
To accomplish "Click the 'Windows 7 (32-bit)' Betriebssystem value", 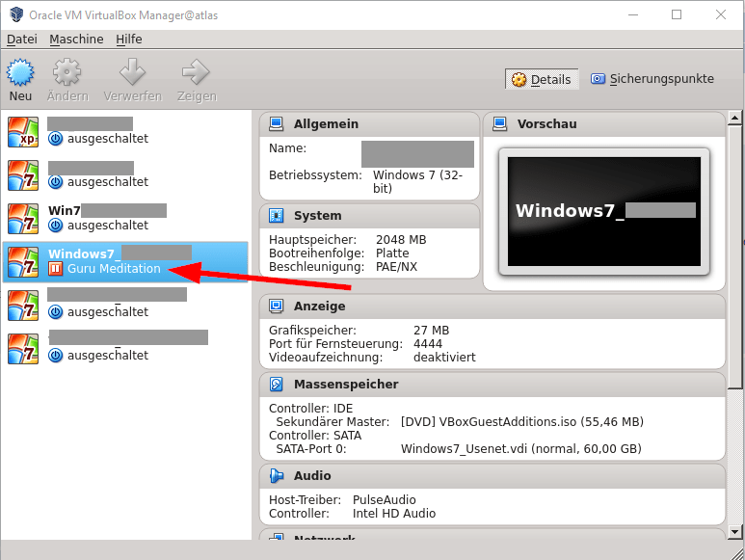I will [417, 182].
